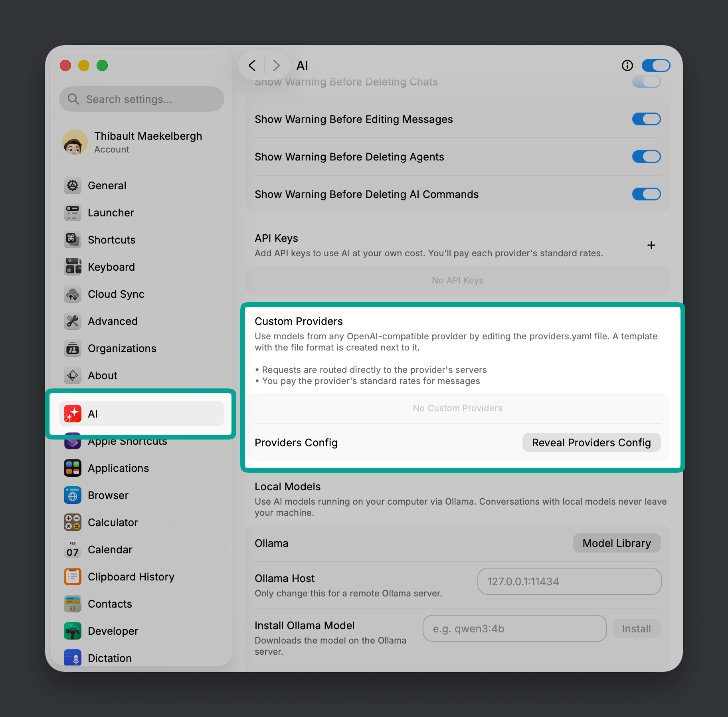Open the Ollama Model Library
Viewport: 728px width, 717px height.
point(616,543)
